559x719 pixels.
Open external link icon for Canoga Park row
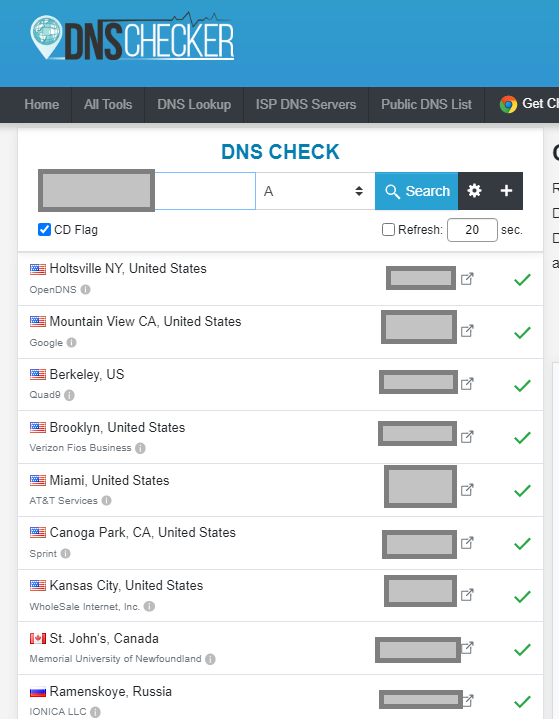(x=467, y=543)
